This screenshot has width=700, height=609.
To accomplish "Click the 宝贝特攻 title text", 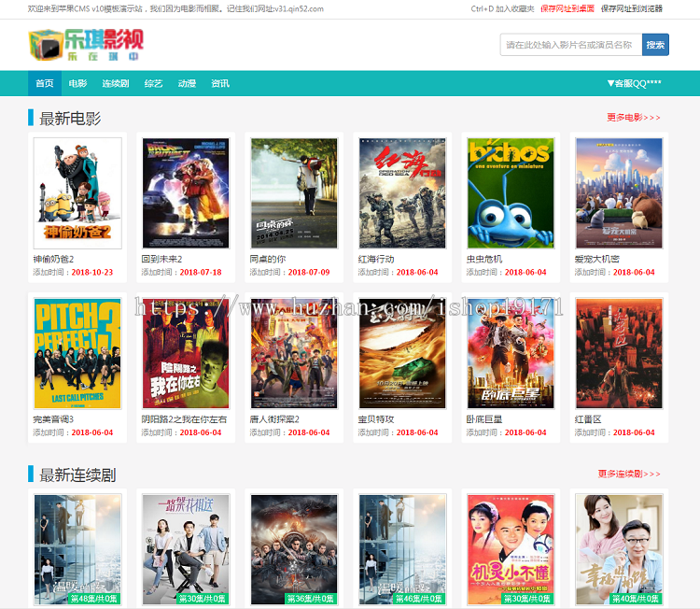I will (376, 419).
